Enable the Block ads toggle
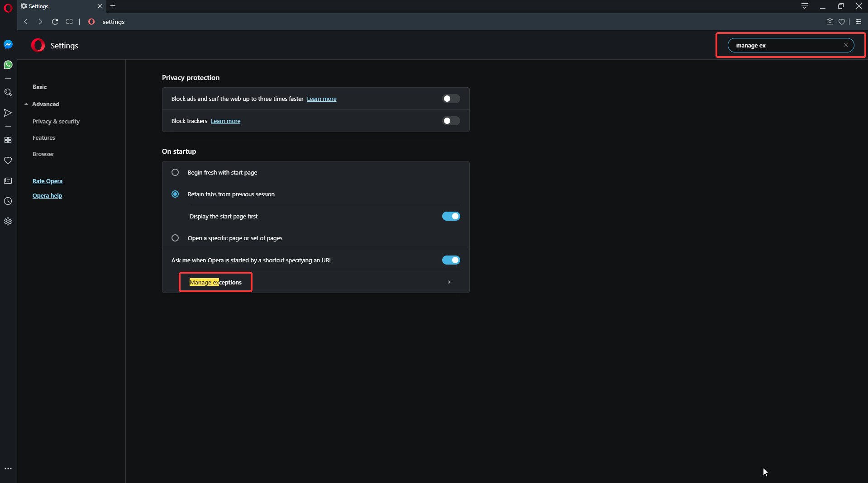 pyautogui.click(x=451, y=99)
